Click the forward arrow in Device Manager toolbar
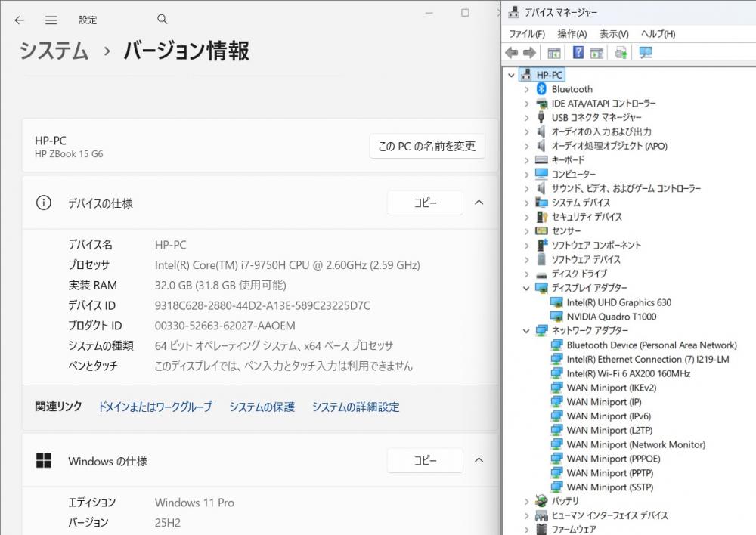Image resolution: width=756 pixels, height=535 pixels. (529, 53)
